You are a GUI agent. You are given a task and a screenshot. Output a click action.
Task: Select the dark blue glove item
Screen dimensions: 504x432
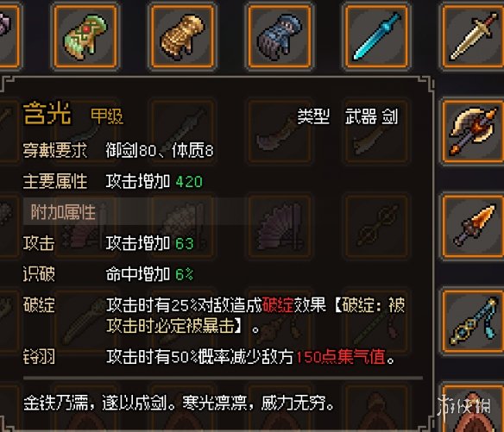point(280,36)
